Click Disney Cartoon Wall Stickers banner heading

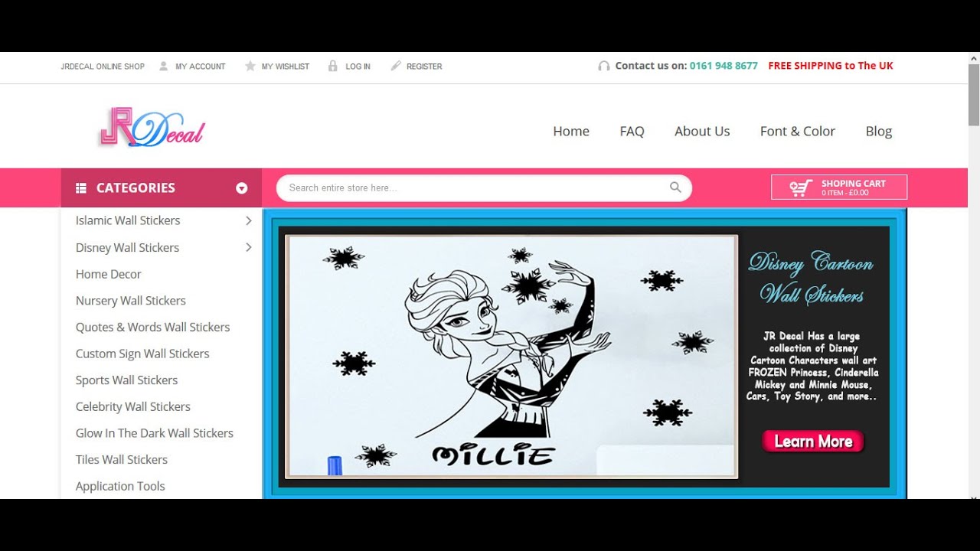coord(812,279)
